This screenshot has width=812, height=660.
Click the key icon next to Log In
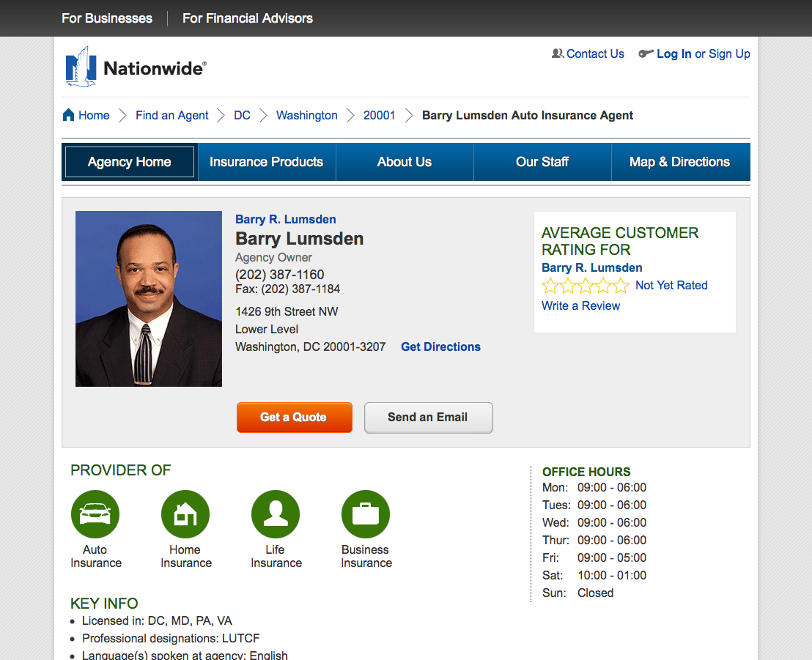(646, 53)
